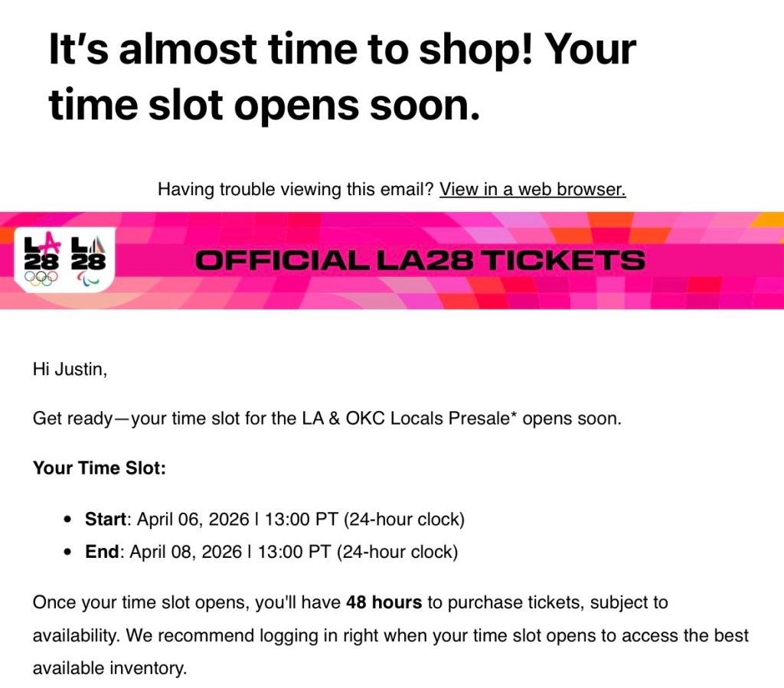Click the "available inventory." text
784x688 pixels.
click(109, 668)
